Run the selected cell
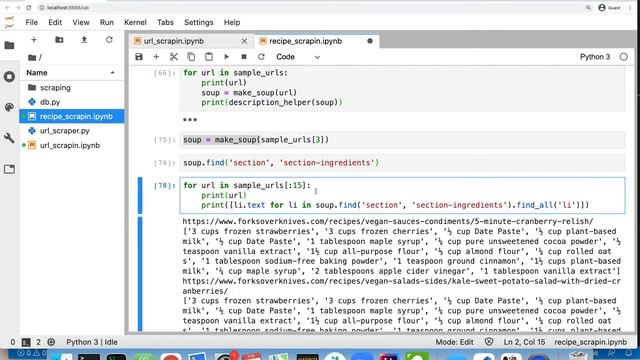640x360 pixels. pos(227,57)
